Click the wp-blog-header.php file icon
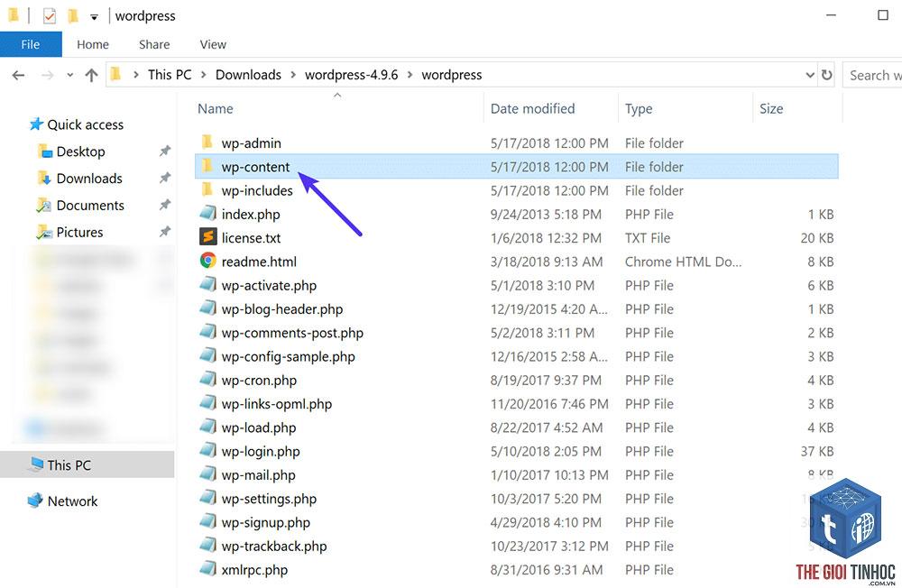The height and width of the screenshot is (588, 902). click(x=207, y=308)
